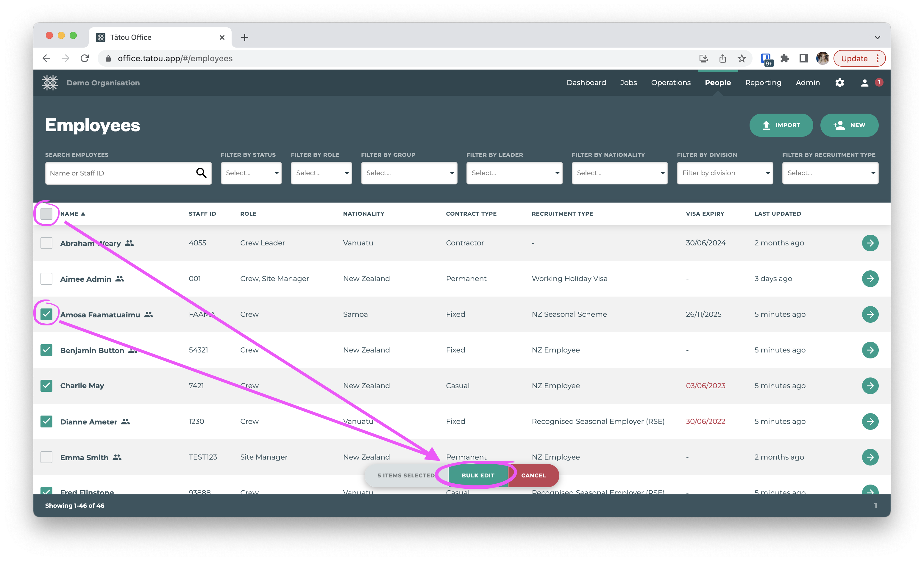Check the Emma Smith row checkbox

pyautogui.click(x=46, y=457)
